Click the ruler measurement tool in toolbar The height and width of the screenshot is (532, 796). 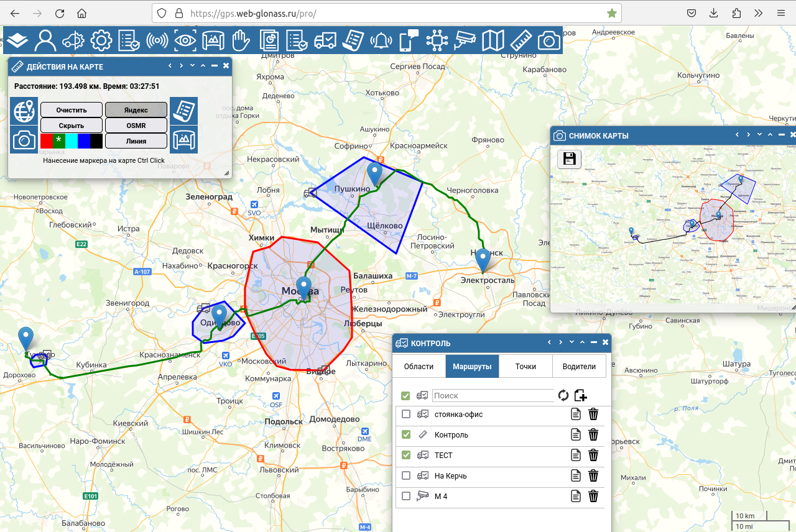[x=521, y=41]
